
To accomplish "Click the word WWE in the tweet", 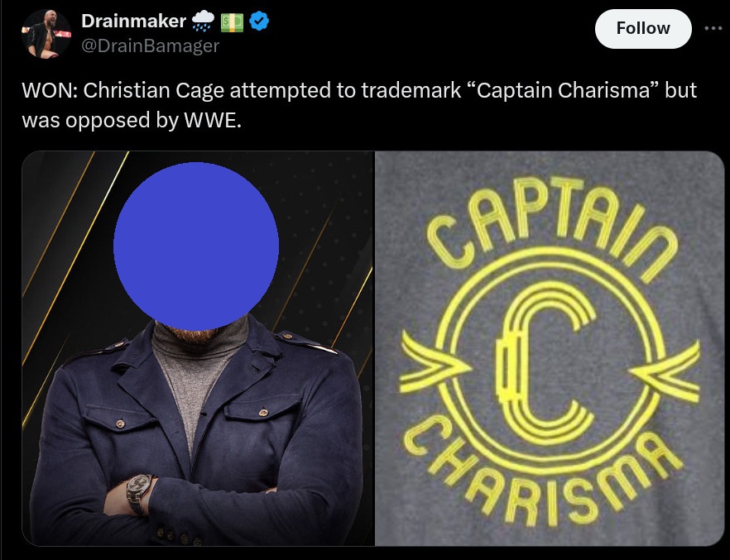I will (x=211, y=120).
